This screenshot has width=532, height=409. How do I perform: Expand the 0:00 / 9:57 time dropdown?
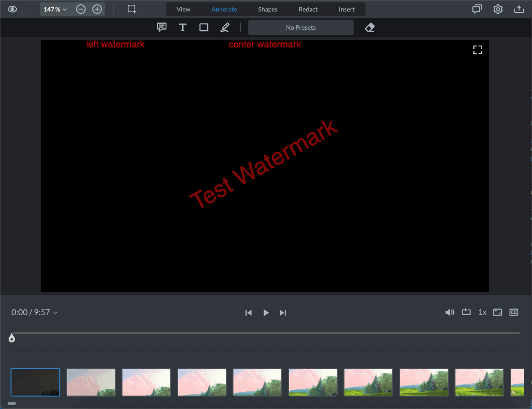pos(34,312)
